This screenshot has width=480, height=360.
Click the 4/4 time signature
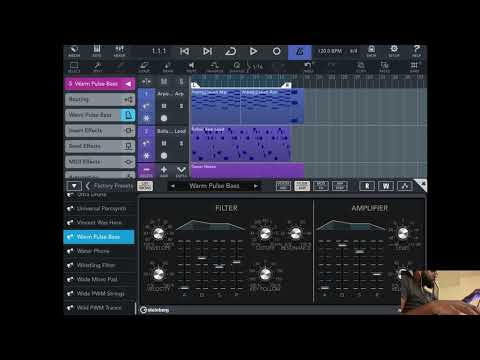[x=353, y=51]
